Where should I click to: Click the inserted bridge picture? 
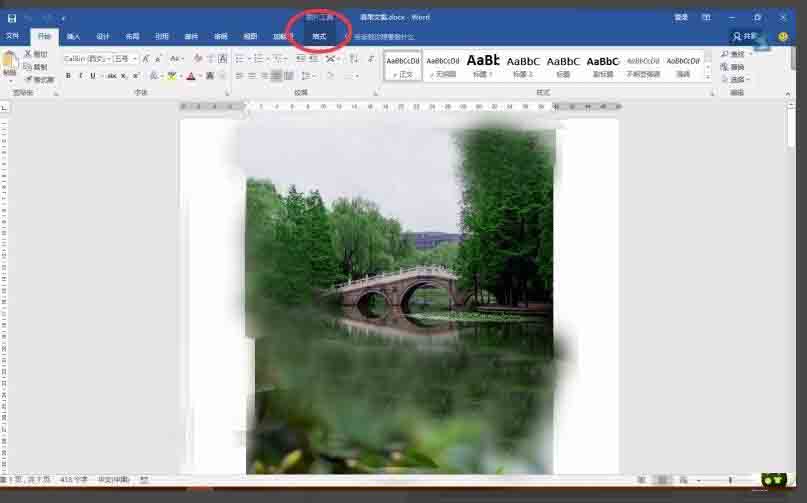[x=400, y=301]
